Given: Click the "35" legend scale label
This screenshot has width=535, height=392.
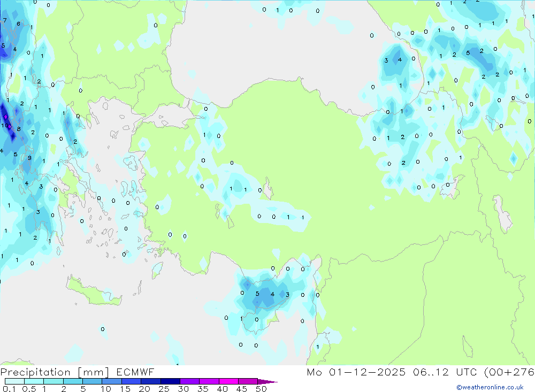Looking at the screenshot, I should [x=203, y=389].
